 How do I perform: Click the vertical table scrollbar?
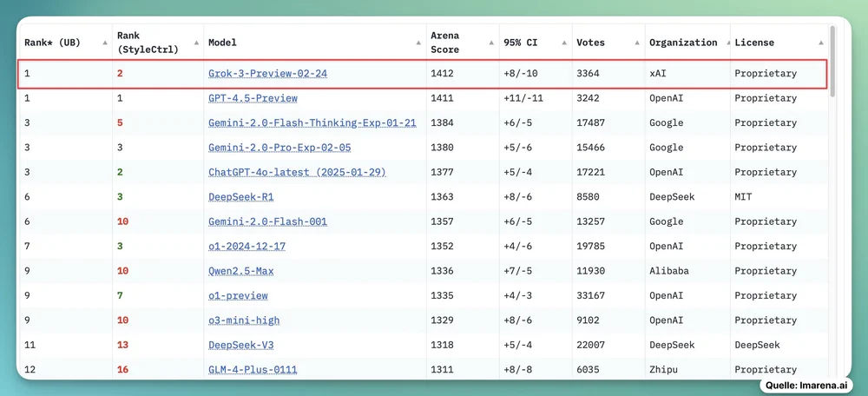833,61
